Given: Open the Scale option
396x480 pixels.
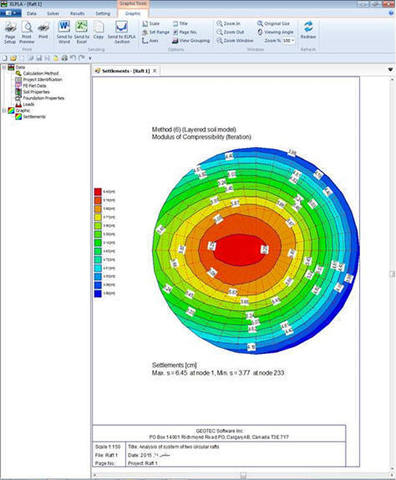Looking at the screenshot, I should pos(151,24).
